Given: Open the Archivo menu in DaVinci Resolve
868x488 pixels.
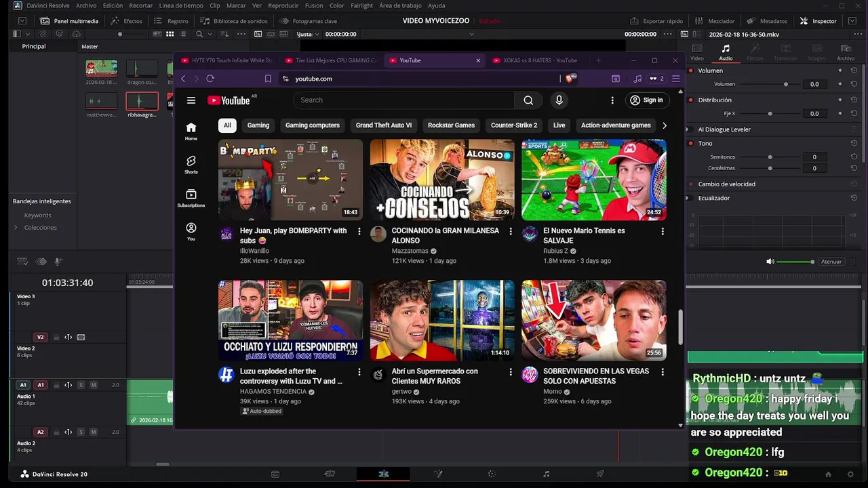Looking at the screenshot, I should click(86, 5).
